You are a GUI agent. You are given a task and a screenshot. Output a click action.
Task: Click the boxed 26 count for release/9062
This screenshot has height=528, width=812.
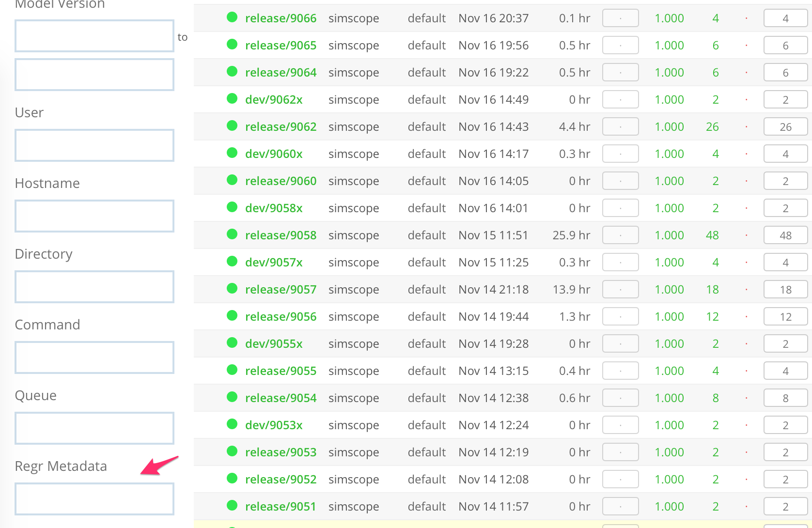pyautogui.click(x=785, y=127)
